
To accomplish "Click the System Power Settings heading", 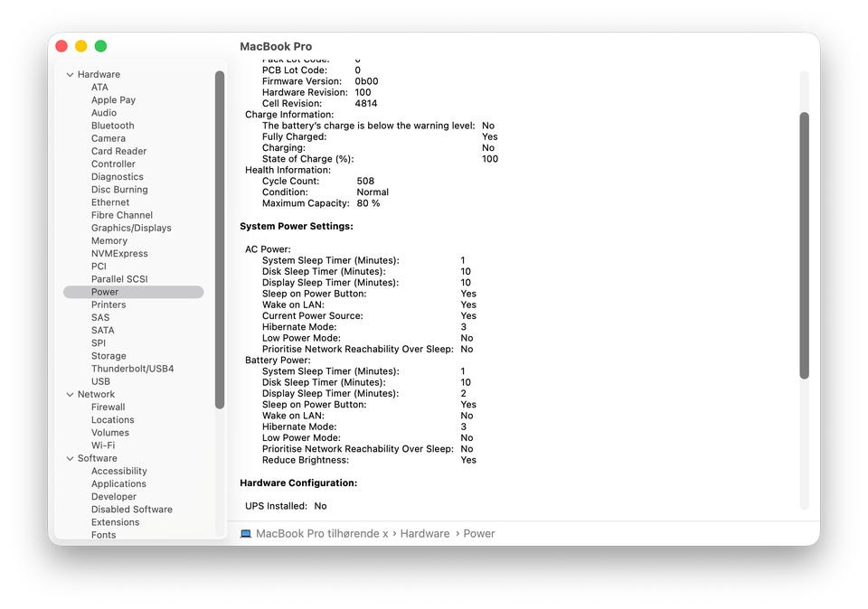I will (297, 226).
